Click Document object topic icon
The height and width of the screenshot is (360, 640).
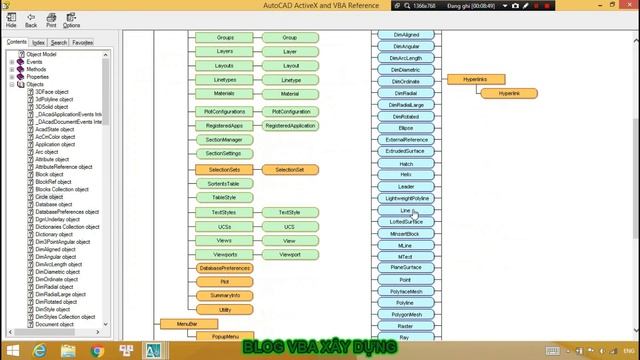click(x=31, y=324)
